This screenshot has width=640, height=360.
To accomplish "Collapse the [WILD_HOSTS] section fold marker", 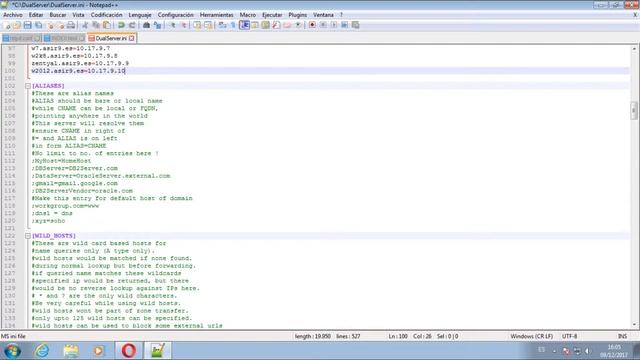I will [x=28, y=236].
